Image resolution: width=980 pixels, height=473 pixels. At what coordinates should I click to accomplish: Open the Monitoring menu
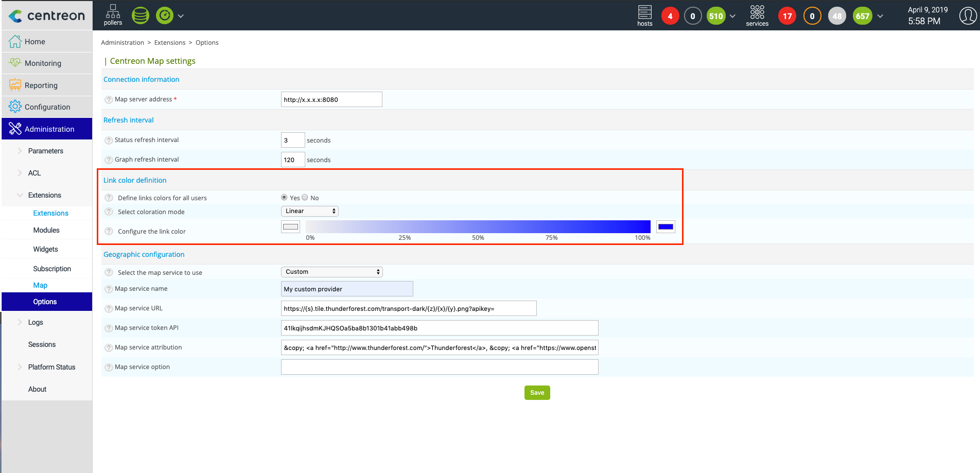(43, 63)
